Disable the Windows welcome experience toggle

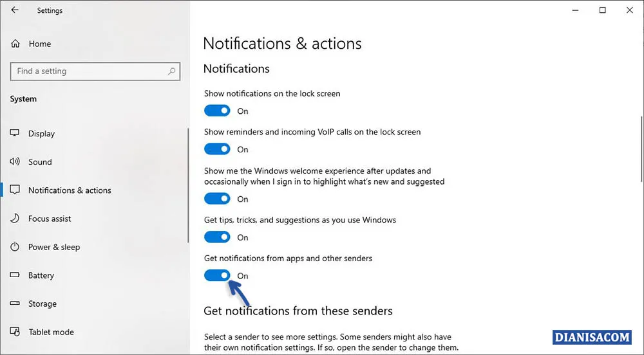217,199
